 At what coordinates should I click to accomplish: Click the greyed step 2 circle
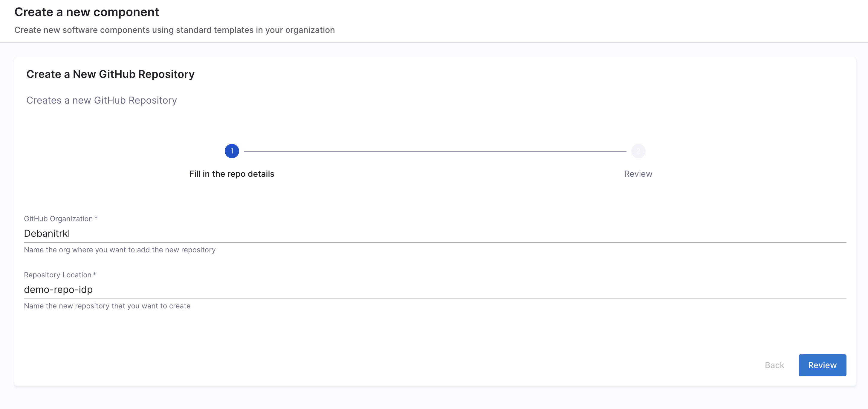(x=638, y=151)
